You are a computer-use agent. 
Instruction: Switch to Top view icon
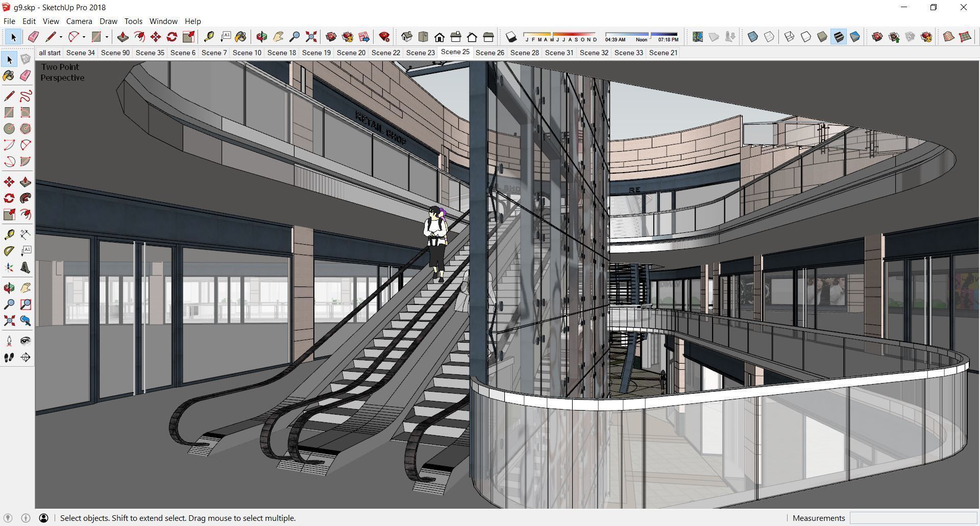[x=423, y=37]
